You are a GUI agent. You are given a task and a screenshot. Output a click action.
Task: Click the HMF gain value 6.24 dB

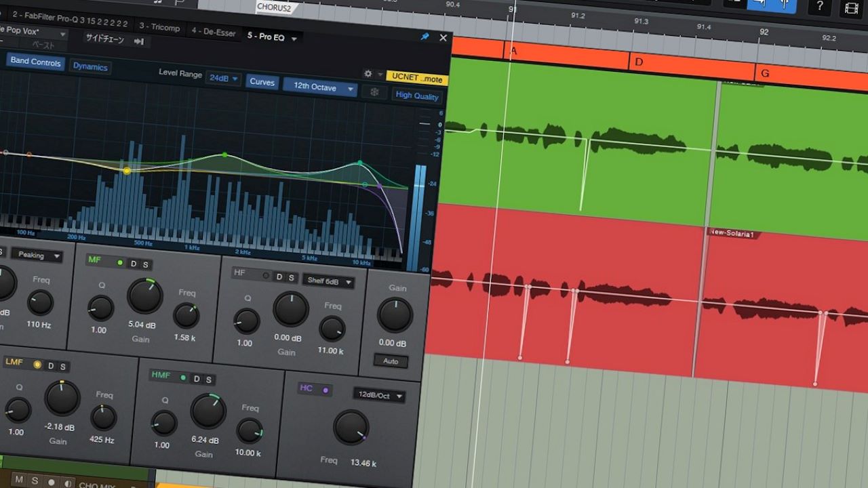coord(205,439)
